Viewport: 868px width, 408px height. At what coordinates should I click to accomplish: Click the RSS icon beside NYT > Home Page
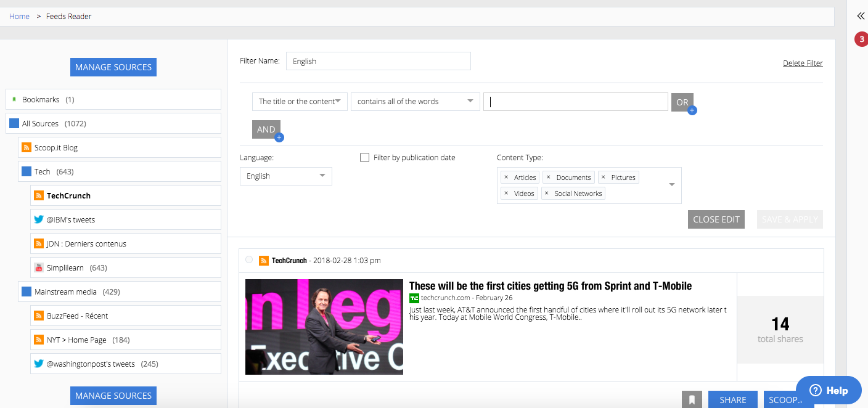(39, 340)
